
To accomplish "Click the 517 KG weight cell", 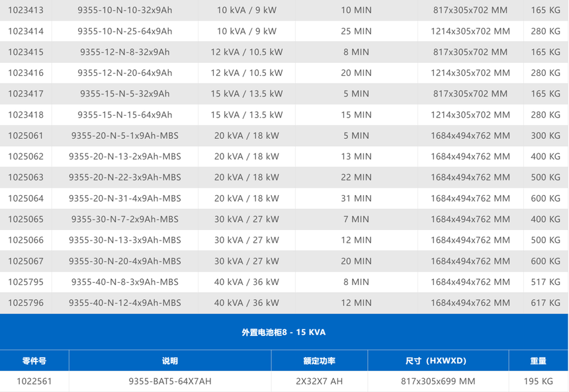I will pyautogui.click(x=546, y=282).
